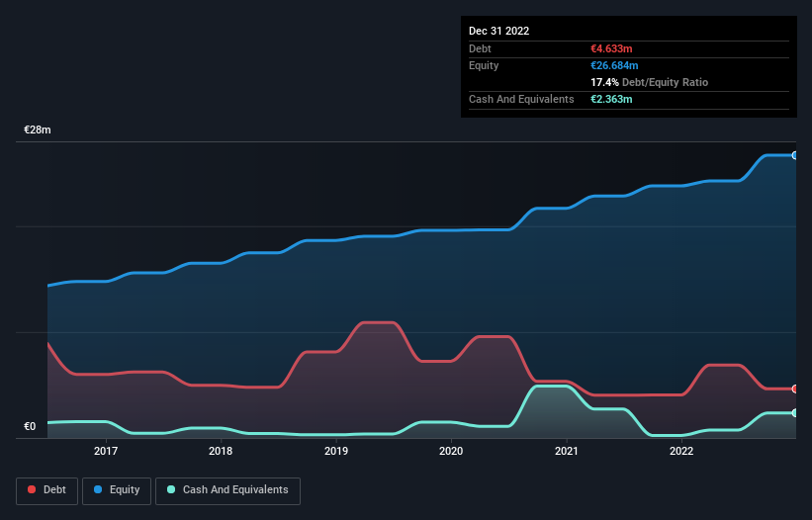Click the €28m y-axis label

pos(38,130)
